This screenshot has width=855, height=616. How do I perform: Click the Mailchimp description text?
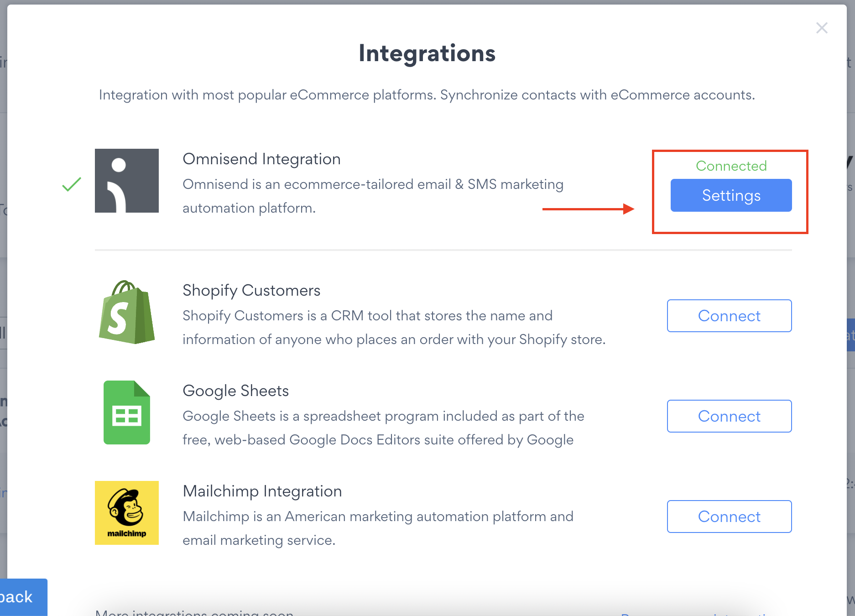tap(378, 528)
